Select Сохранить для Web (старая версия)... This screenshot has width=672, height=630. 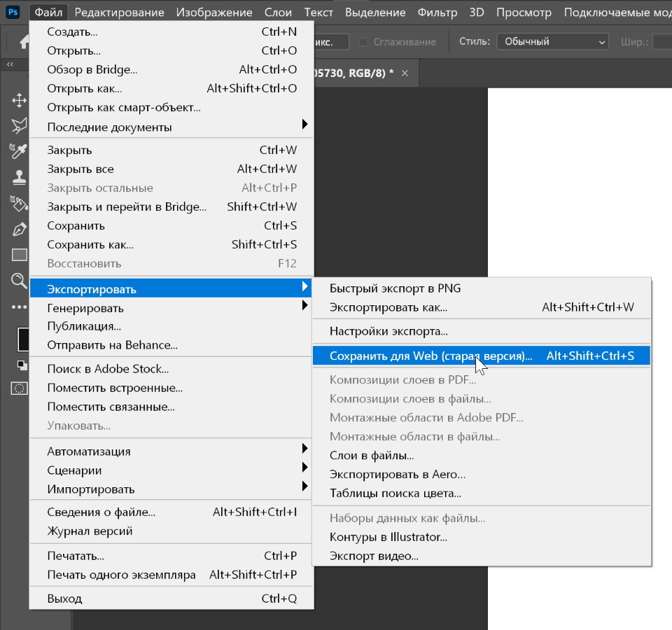(482, 356)
